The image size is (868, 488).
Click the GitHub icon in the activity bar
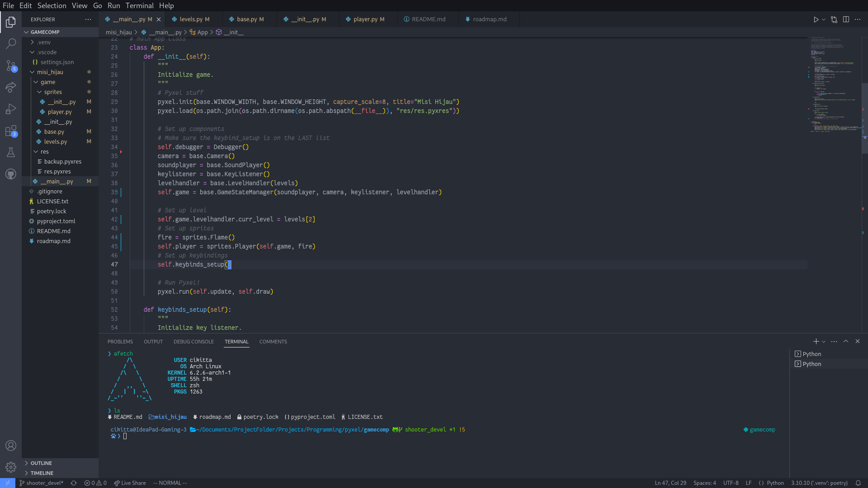pyautogui.click(x=11, y=174)
